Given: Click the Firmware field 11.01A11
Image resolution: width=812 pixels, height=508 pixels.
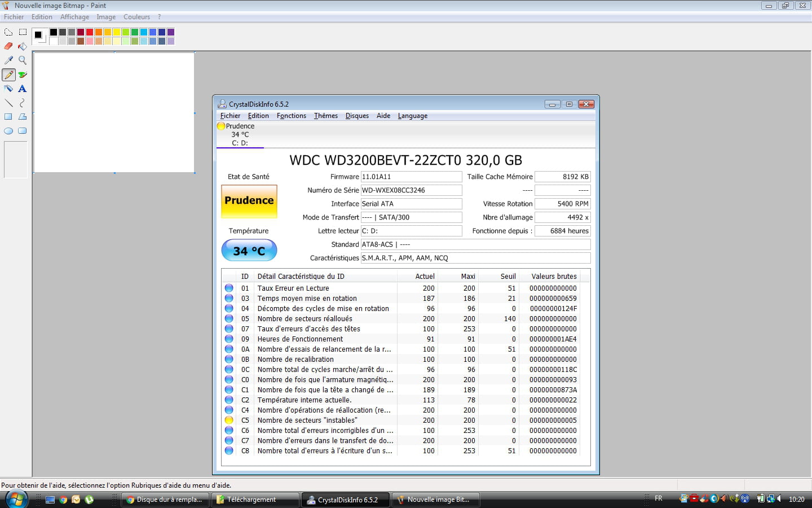Looking at the screenshot, I should [411, 177].
